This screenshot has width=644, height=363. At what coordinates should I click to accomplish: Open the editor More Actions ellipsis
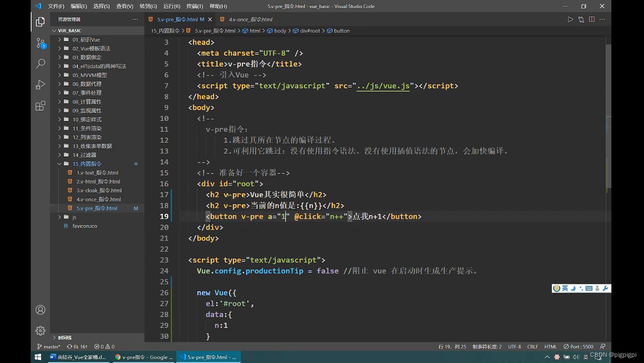point(602,19)
